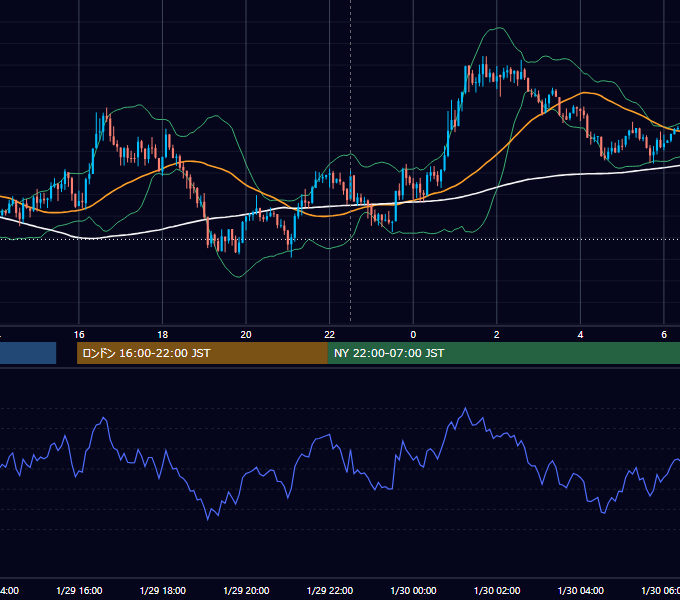Screen dimensions: 680x600
Task: Click the 1/30 00:00 time label
Action: [x=413, y=590]
